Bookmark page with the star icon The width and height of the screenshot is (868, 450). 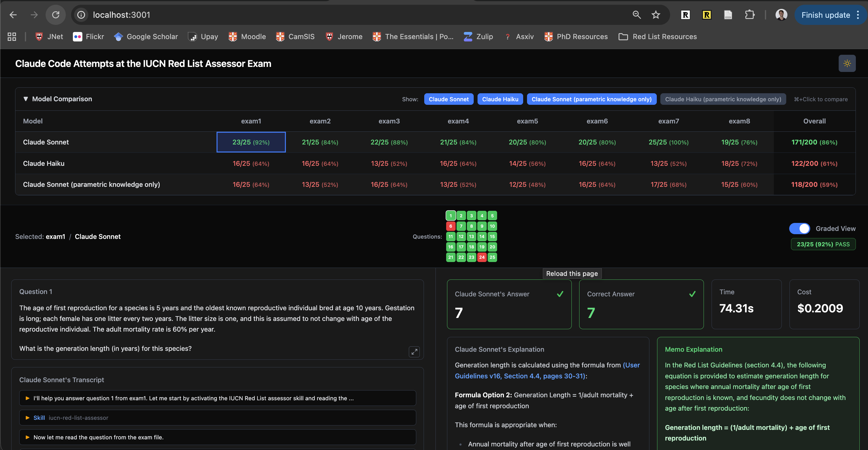pyautogui.click(x=655, y=15)
